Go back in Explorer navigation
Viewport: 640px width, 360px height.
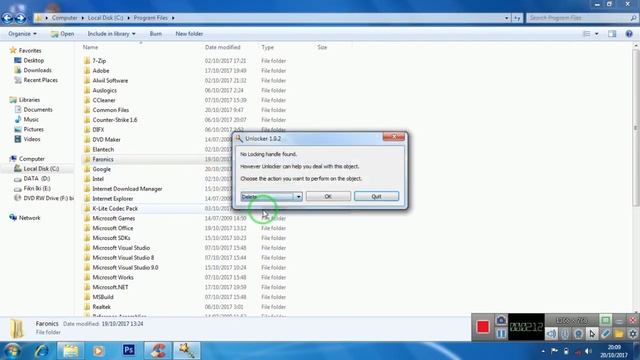click(8, 18)
